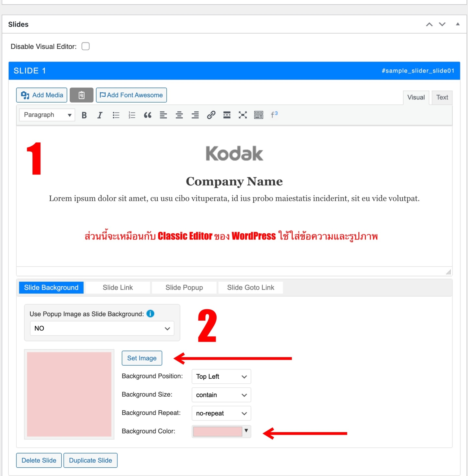Click the clipboard button beside Add Media
Image resolution: width=468 pixels, height=476 pixels.
pos(81,95)
